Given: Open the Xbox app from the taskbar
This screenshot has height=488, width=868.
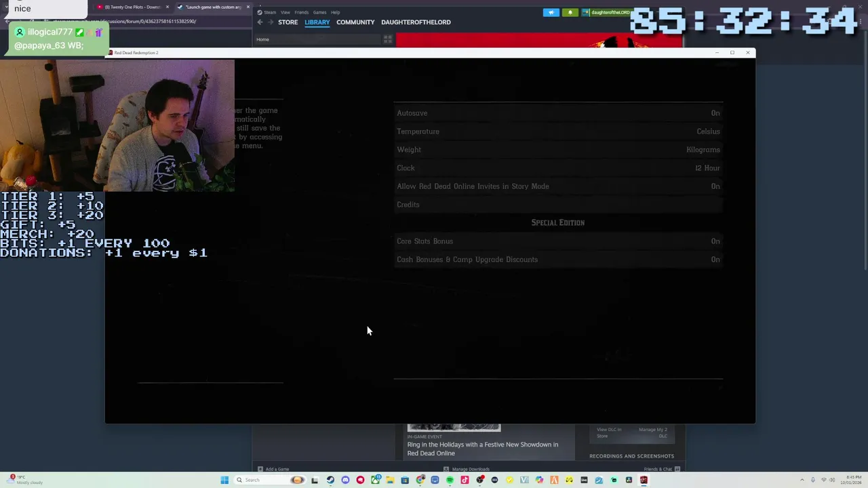Looking at the screenshot, I should coord(375,480).
